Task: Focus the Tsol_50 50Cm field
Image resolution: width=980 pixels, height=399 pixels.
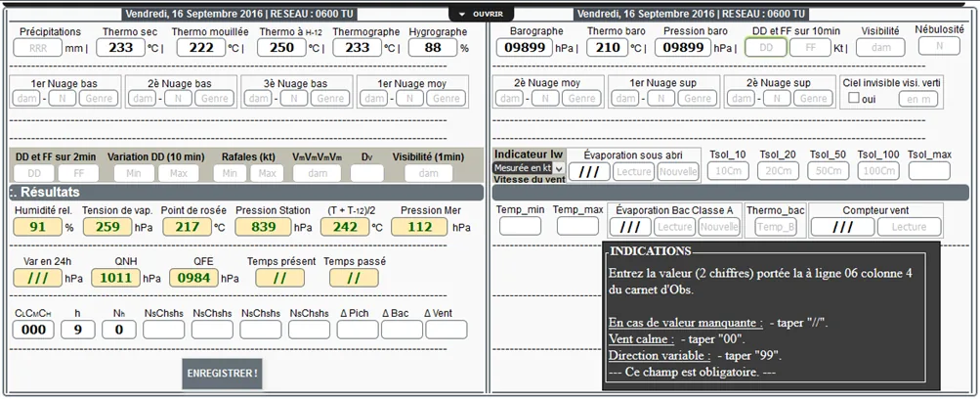Action: point(829,171)
